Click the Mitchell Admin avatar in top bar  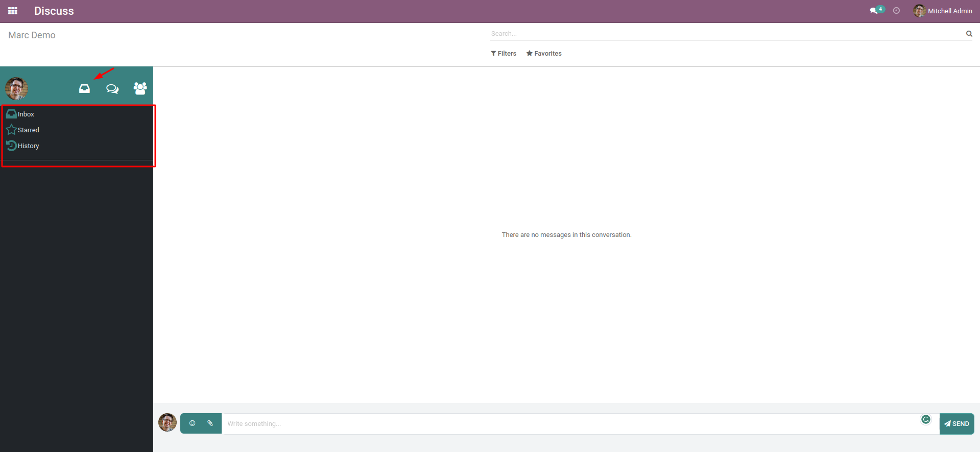coord(919,11)
